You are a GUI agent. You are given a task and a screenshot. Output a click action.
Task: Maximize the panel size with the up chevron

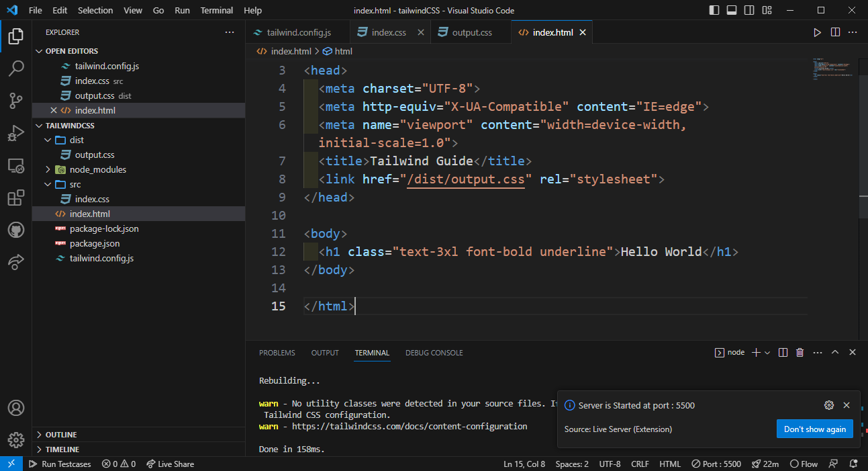point(835,353)
